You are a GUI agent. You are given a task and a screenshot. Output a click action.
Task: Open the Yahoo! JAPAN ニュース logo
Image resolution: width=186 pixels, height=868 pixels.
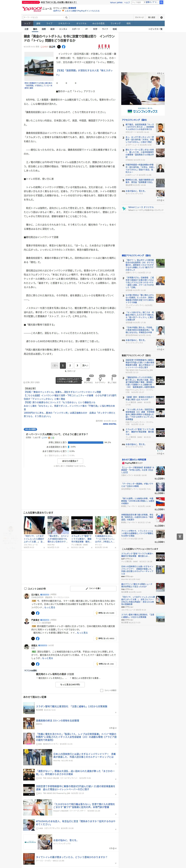[x=37, y=9]
